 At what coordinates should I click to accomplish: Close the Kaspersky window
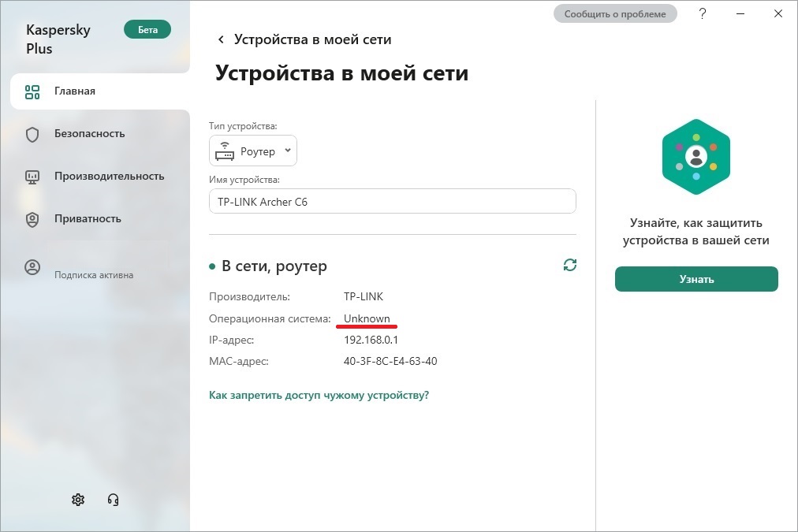[x=778, y=13]
